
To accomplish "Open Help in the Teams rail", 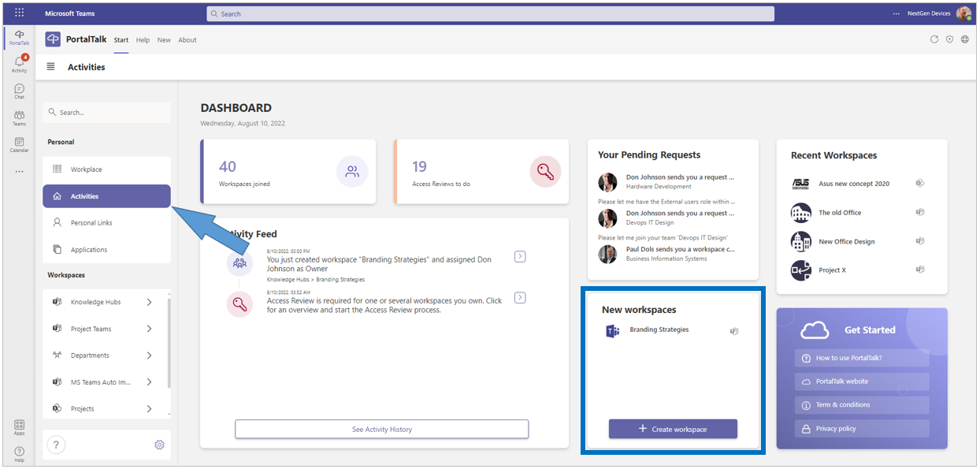I will point(19,454).
